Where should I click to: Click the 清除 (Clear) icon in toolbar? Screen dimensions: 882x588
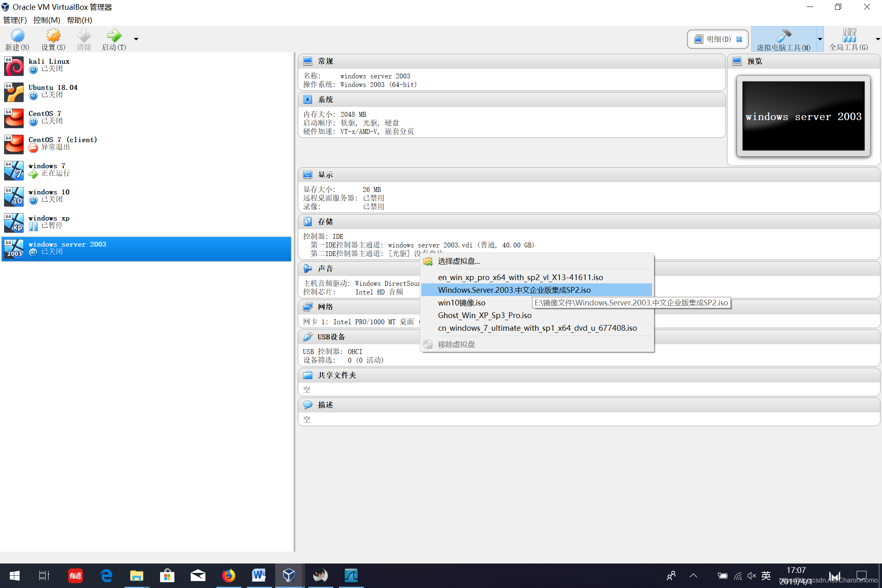(83, 38)
